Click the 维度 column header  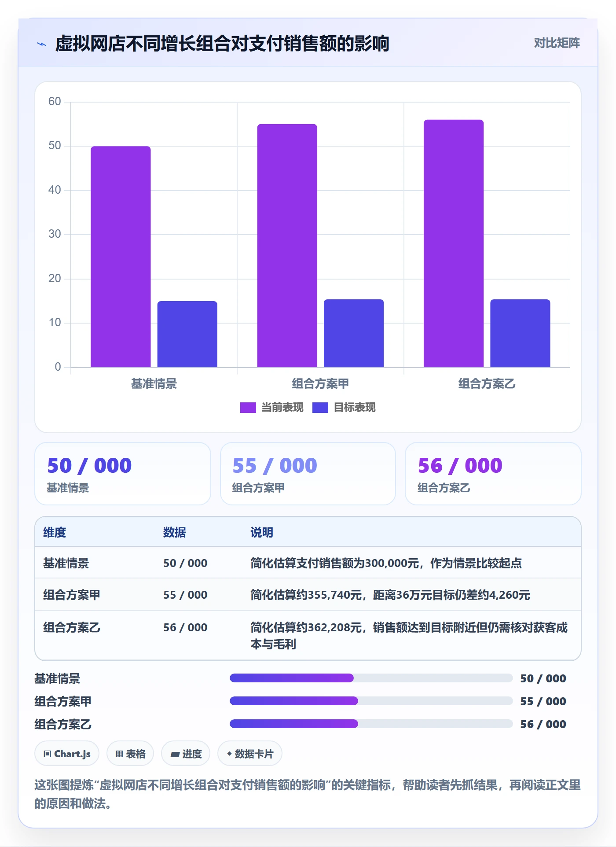point(55,532)
